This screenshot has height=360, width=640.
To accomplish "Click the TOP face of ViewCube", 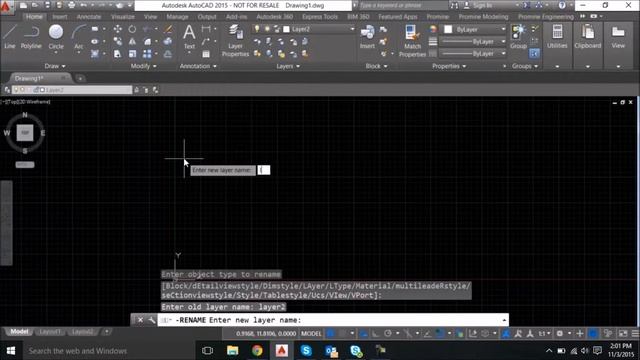I will 25,133.
